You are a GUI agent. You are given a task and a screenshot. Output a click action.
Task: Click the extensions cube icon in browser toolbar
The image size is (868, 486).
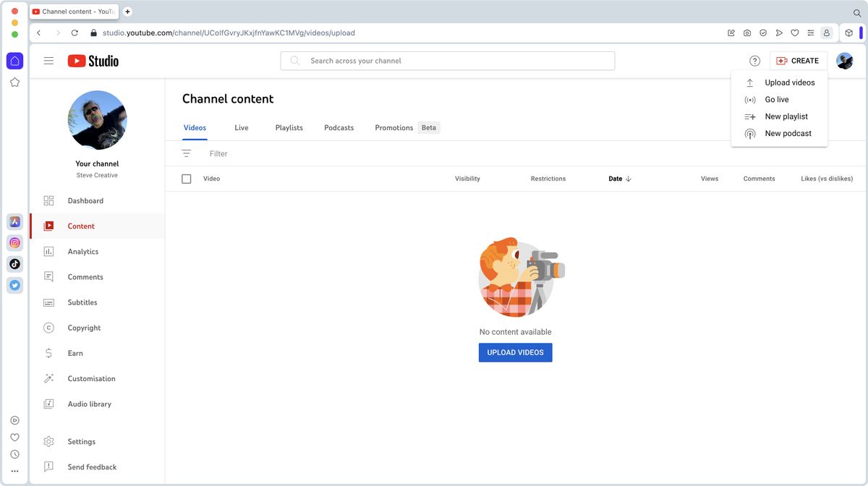click(849, 33)
